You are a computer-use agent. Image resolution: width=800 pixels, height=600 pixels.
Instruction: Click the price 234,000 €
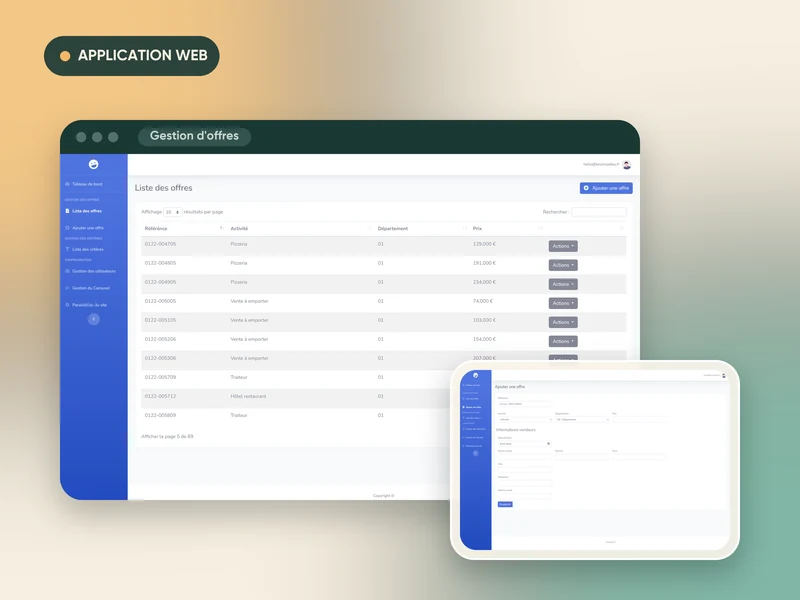(484, 282)
